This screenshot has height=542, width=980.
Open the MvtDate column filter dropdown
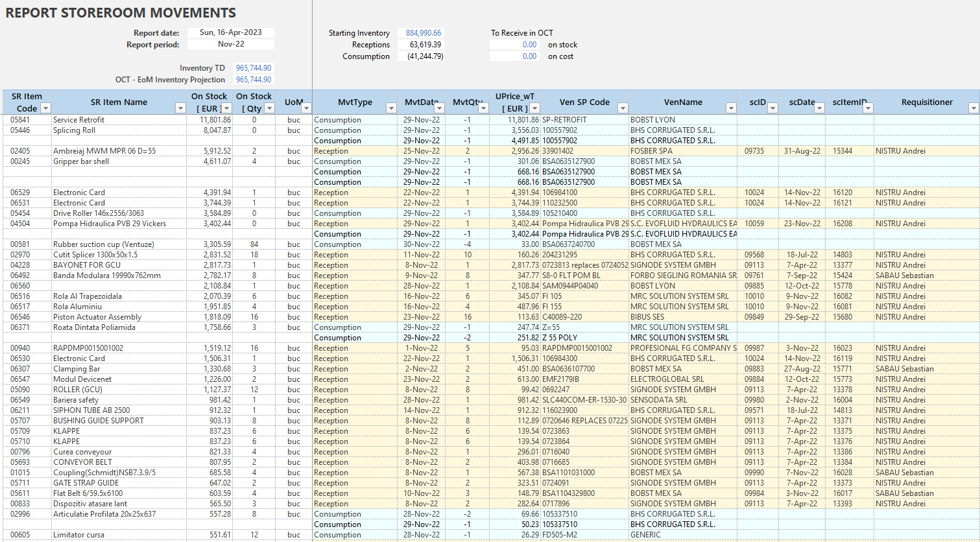439,108
